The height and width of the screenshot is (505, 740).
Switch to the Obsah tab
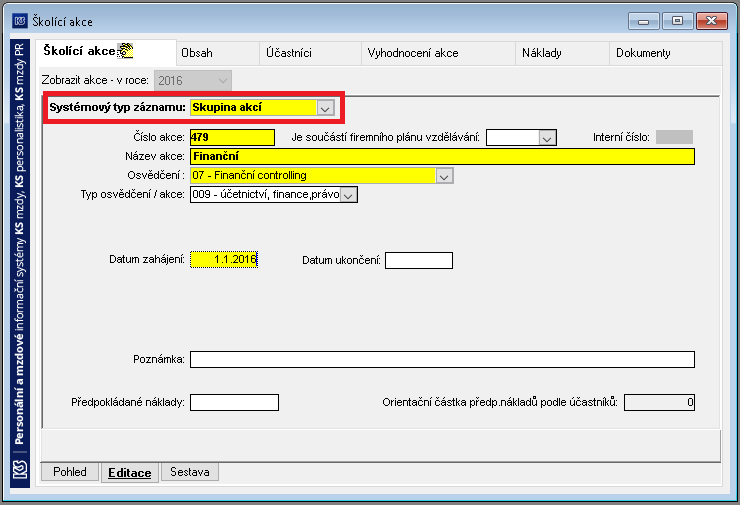click(x=197, y=53)
